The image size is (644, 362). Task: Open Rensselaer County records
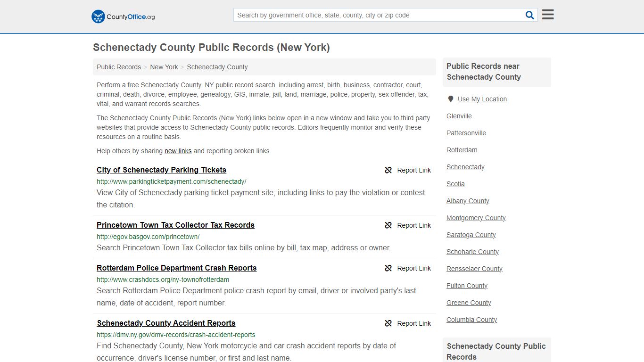tap(474, 269)
